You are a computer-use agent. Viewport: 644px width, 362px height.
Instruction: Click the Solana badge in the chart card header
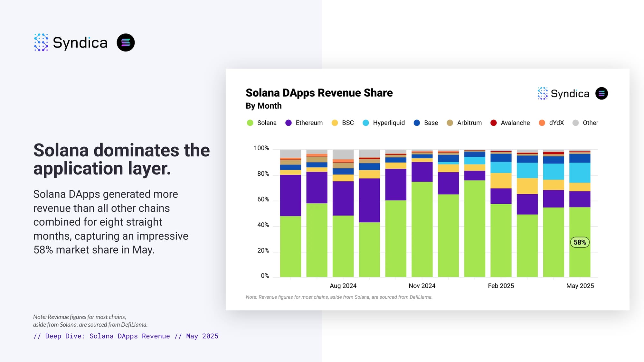tap(601, 93)
